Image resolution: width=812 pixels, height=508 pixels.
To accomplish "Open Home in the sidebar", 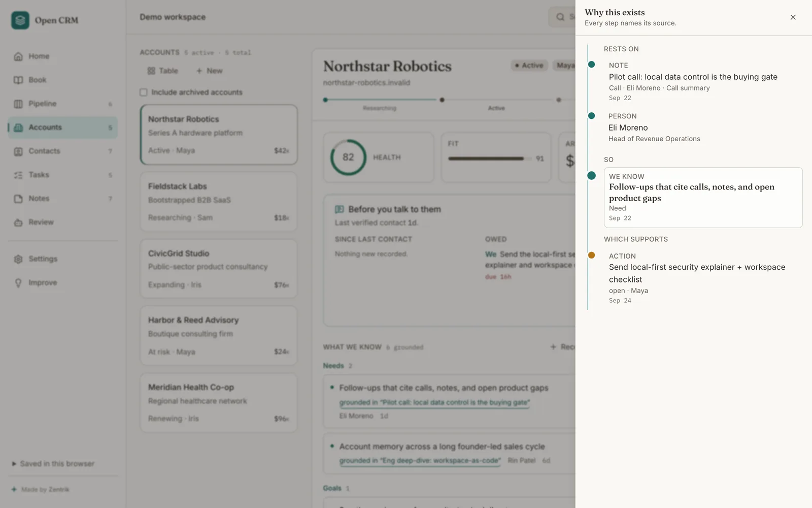I will click(x=63, y=56).
